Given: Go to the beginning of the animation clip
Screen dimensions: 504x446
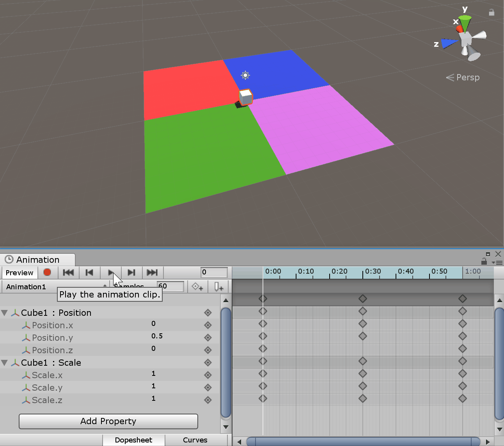Looking at the screenshot, I should (x=68, y=272).
